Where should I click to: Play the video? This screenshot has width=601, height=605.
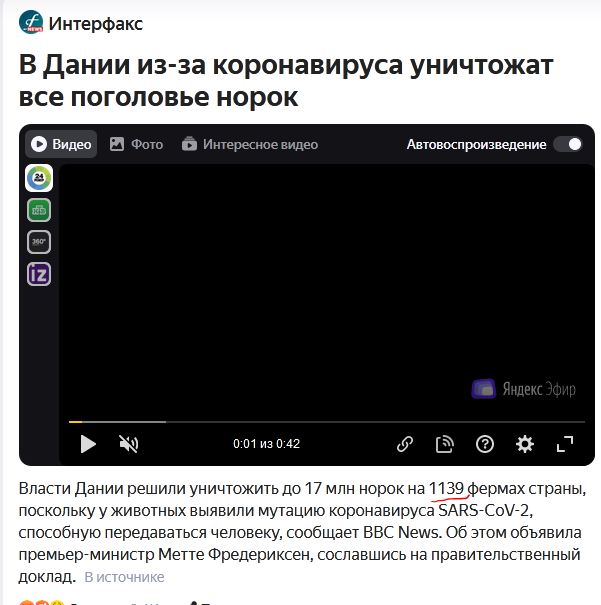tap(88, 444)
